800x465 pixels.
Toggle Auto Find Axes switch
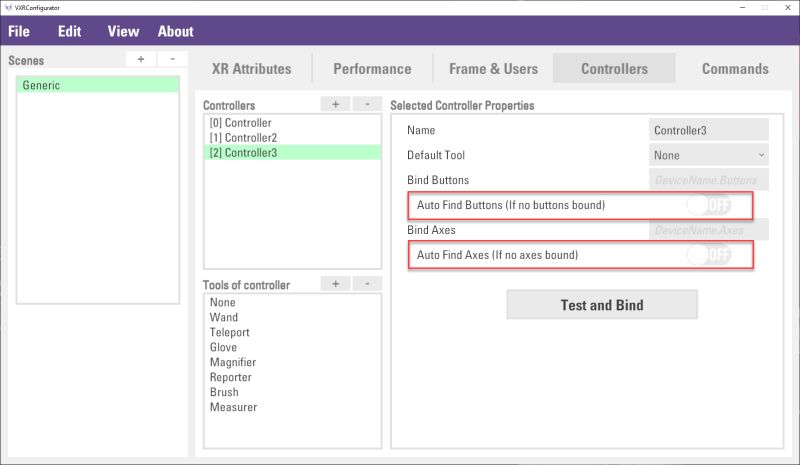point(709,255)
